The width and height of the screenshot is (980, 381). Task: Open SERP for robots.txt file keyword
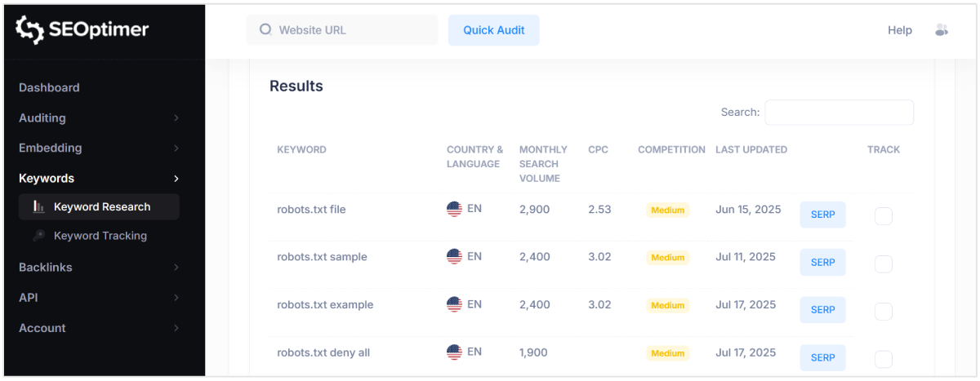click(x=822, y=215)
